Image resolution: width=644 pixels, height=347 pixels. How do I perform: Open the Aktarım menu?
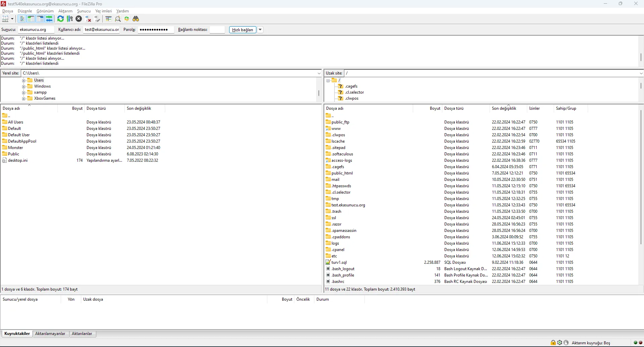[x=65, y=11]
